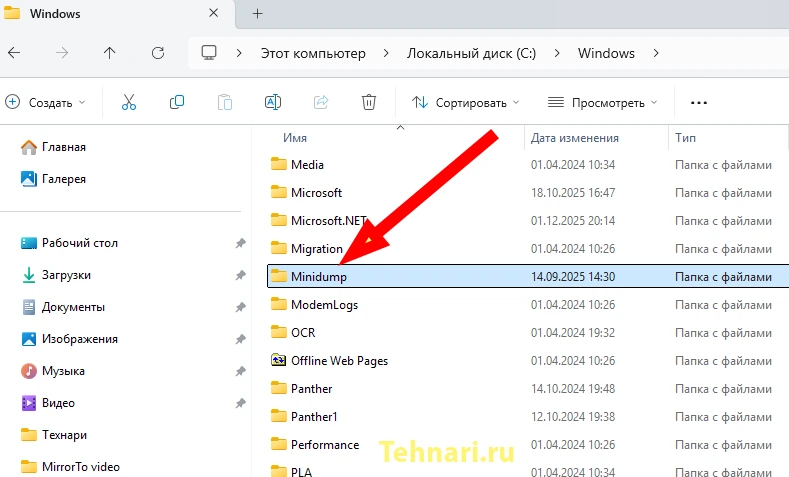Click date 18.10.2025 16:47 of Microsoft
Screen dimensions: 789x477
click(573, 193)
